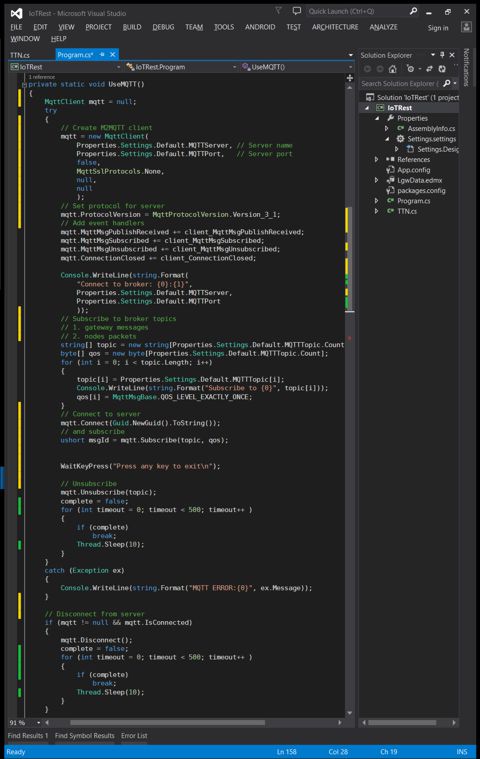Expand the LgwData.edmx node

click(x=376, y=180)
